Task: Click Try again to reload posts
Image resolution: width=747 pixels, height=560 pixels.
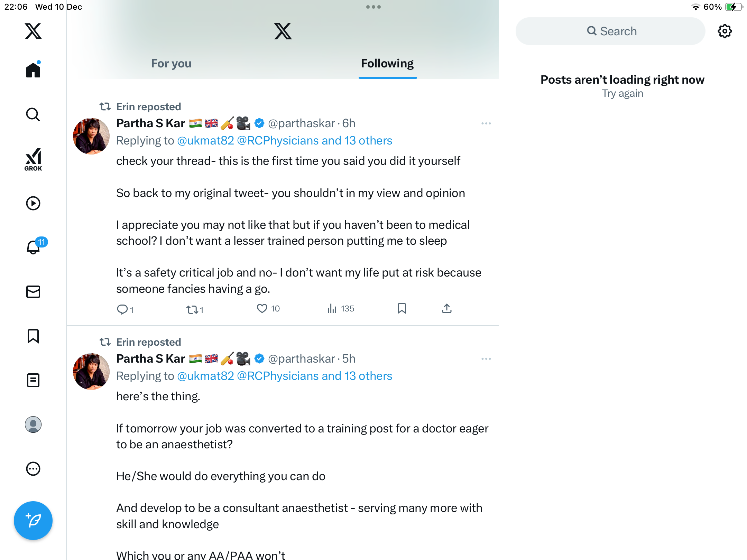Action: [622, 93]
